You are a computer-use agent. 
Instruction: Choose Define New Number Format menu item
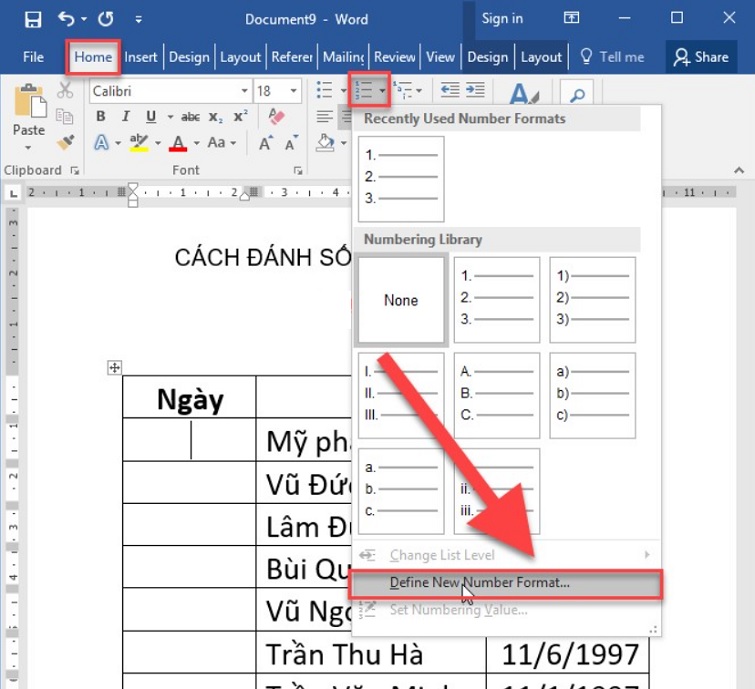(479, 582)
